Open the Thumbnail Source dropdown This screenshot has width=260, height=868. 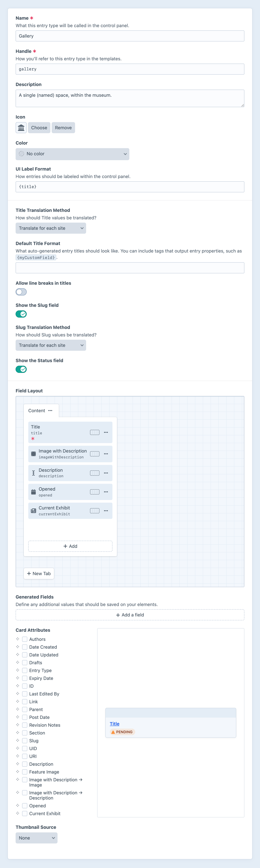point(36,838)
